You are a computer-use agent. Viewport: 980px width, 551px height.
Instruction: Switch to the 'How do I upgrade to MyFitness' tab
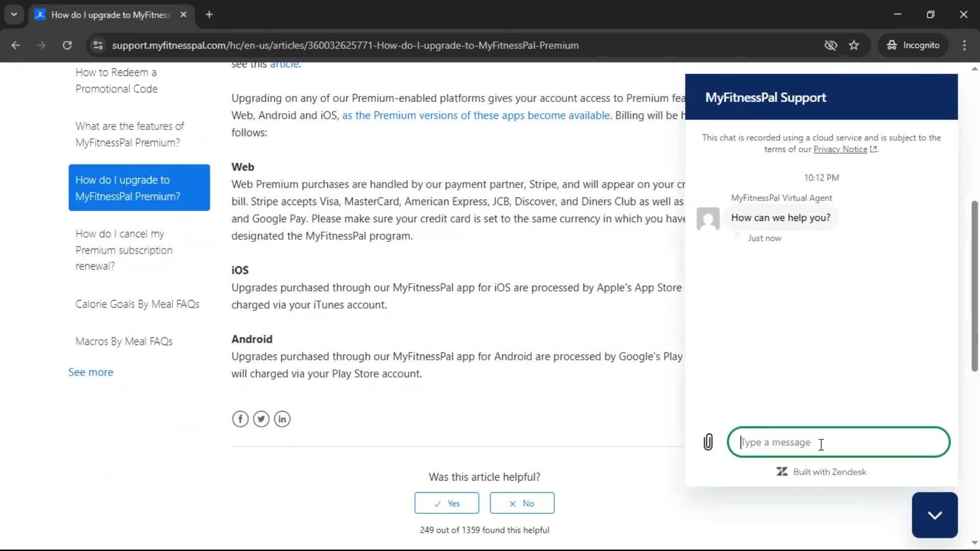pyautogui.click(x=110, y=15)
